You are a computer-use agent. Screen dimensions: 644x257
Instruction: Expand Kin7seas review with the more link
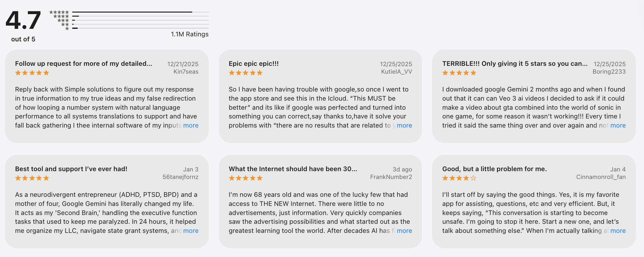191,125
